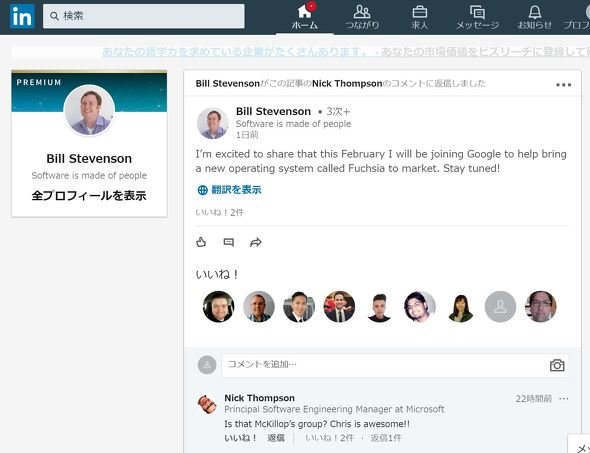
Task: Click the Bill Stevenson name in sidebar card
Action: pyautogui.click(x=89, y=158)
